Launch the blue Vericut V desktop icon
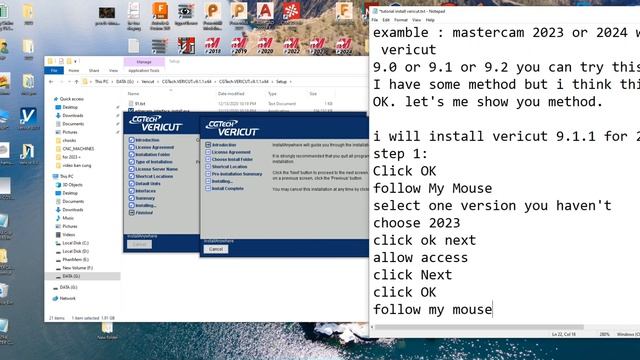This screenshot has height=360, width=640. (x=28, y=119)
